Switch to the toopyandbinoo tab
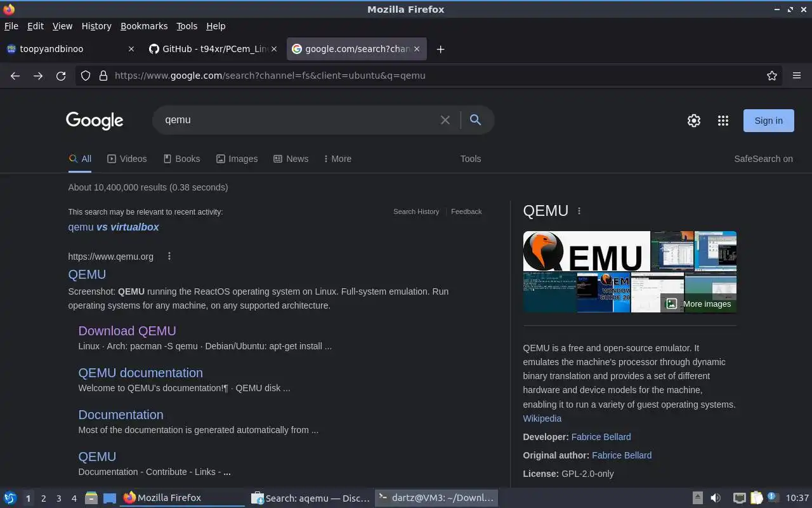Screen dimensions: 812x508 [70, 49]
